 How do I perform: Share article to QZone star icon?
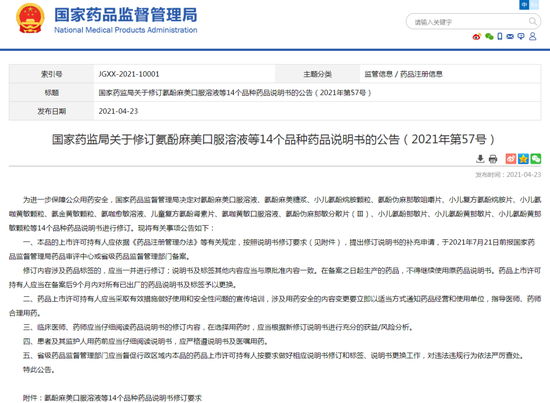tap(523, 159)
